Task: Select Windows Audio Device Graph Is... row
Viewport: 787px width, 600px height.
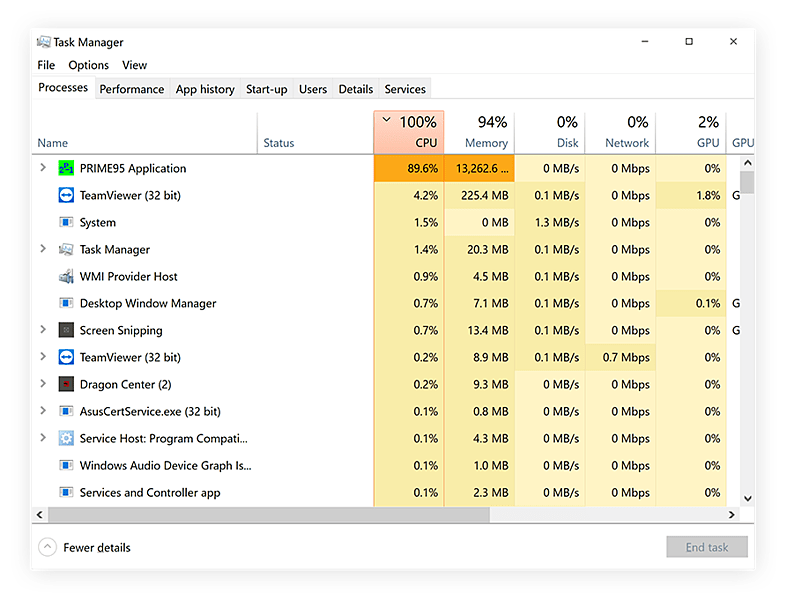Action: [166, 465]
